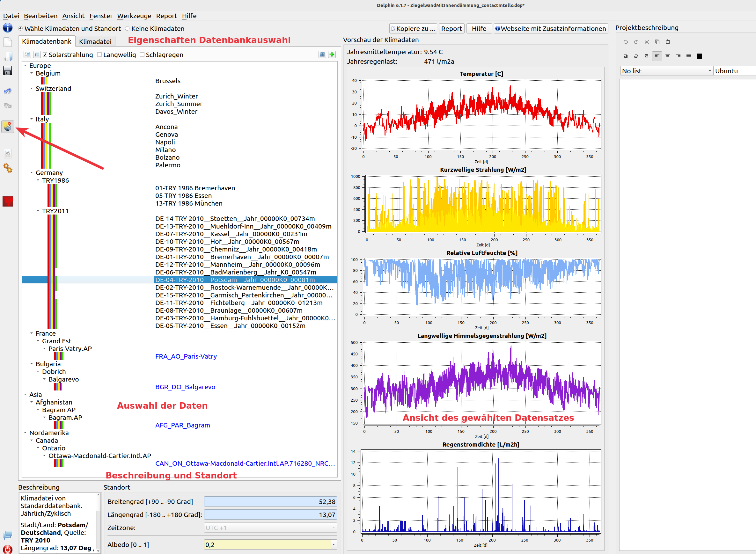The width and height of the screenshot is (756, 554).
Task: Cut text with the scissors icon
Action: (x=647, y=42)
